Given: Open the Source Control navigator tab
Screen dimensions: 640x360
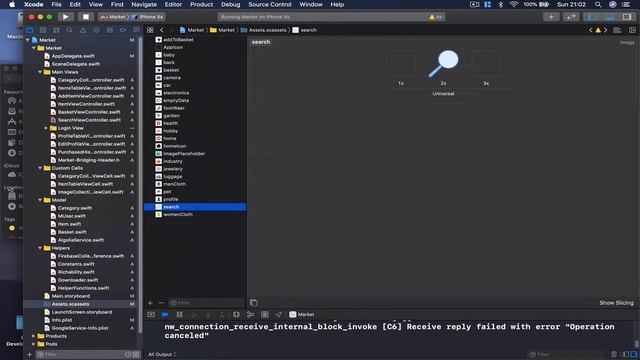Looking at the screenshot, I should 43,30.
